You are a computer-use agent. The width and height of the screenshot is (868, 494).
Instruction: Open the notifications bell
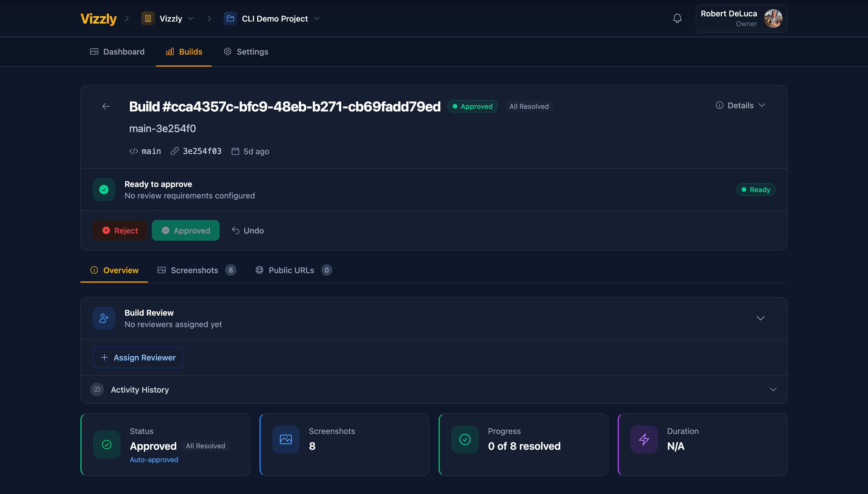[x=677, y=18]
